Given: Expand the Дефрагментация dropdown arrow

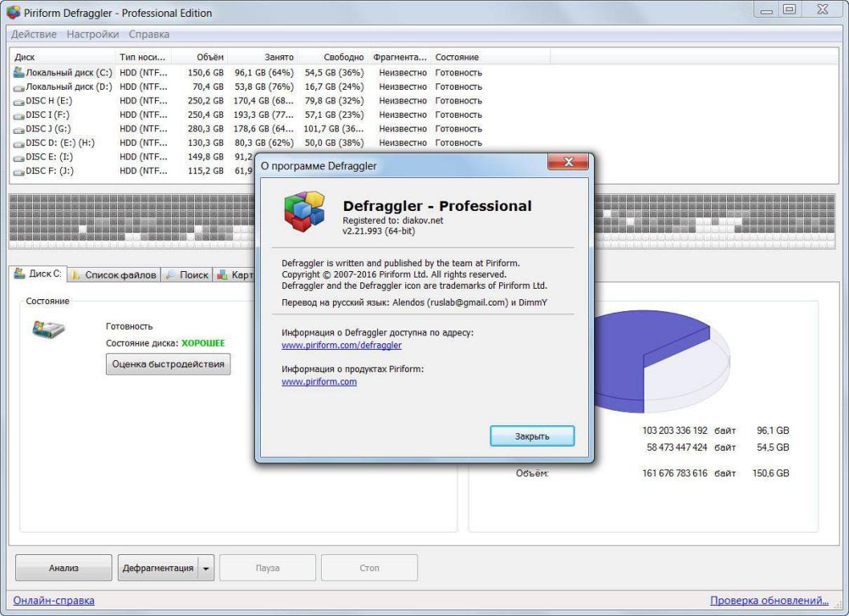Looking at the screenshot, I should pyautogui.click(x=205, y=568).
